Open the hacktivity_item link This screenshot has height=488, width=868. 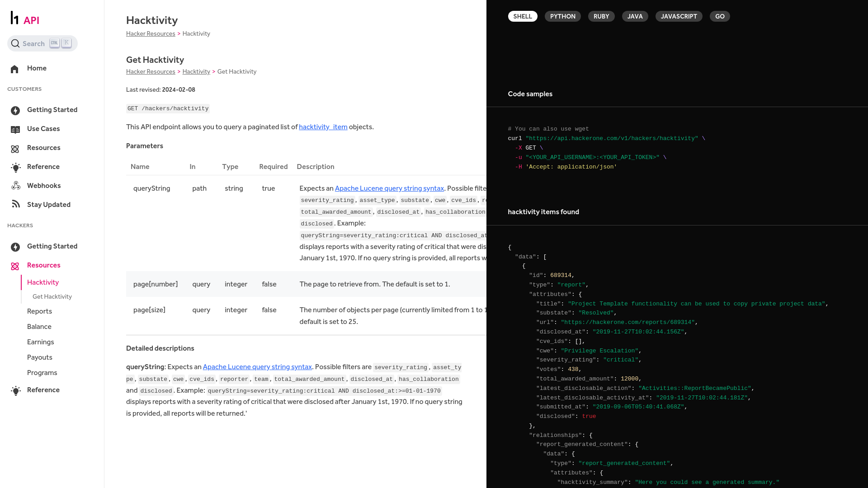(323, 127)
